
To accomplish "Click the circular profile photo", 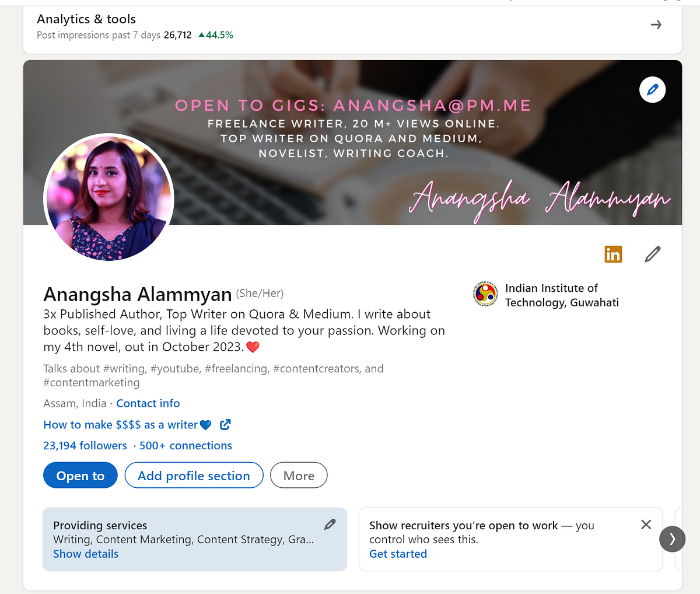I will [108, 198].
